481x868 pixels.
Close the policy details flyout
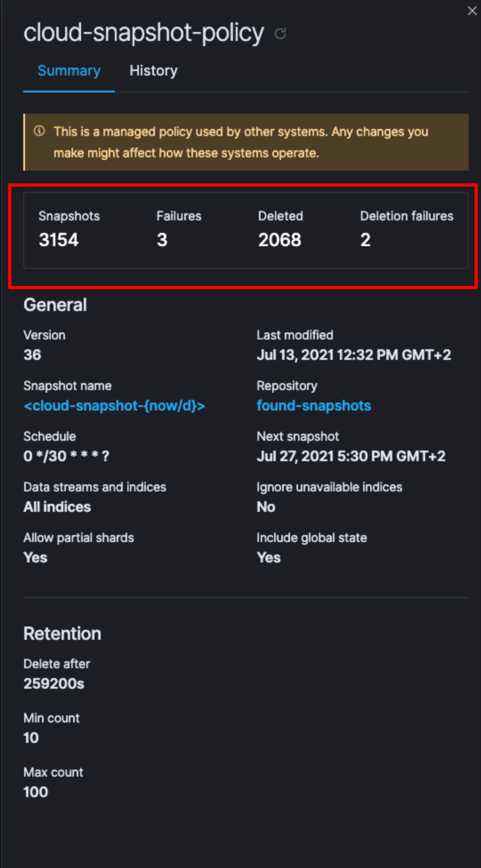pos(472,11)
